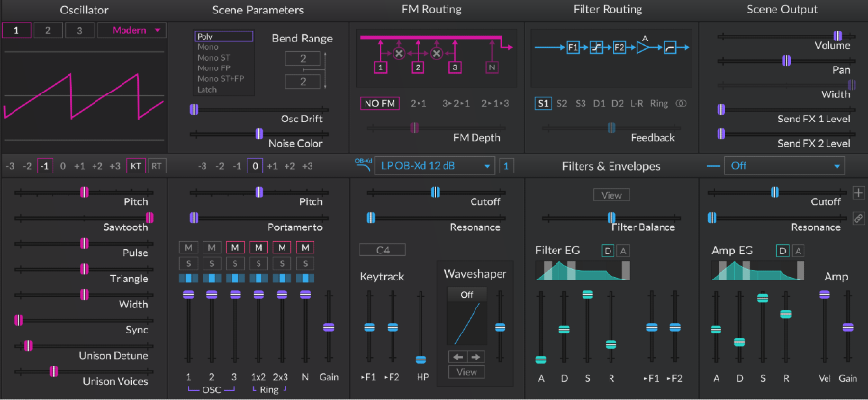Click the link icon beside Filter 2 Resonance

858,218
